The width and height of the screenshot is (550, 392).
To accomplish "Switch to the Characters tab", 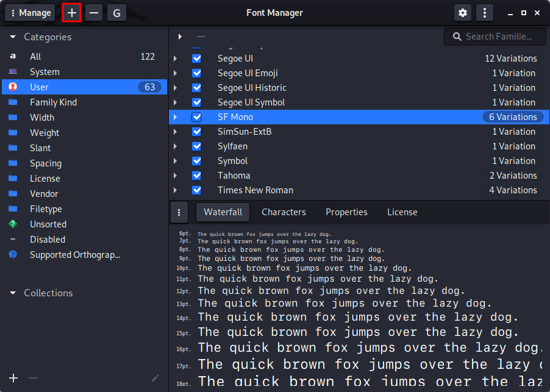I will click(x=284, y=212).
